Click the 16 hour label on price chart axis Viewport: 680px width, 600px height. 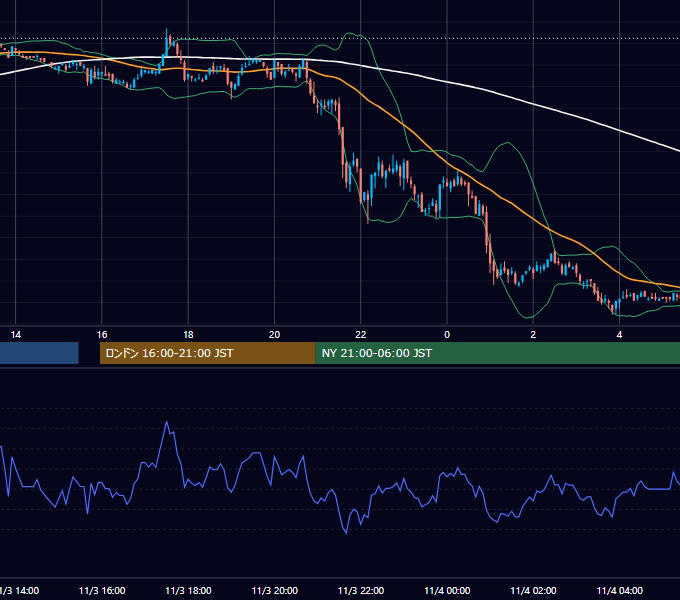tap(102, 335)
